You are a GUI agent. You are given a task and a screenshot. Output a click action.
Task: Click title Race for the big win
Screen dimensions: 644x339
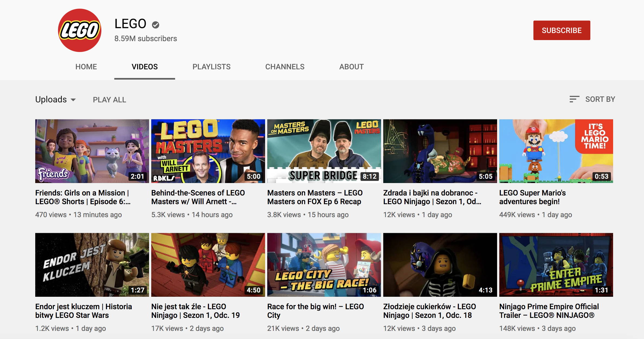coord(315,311)
